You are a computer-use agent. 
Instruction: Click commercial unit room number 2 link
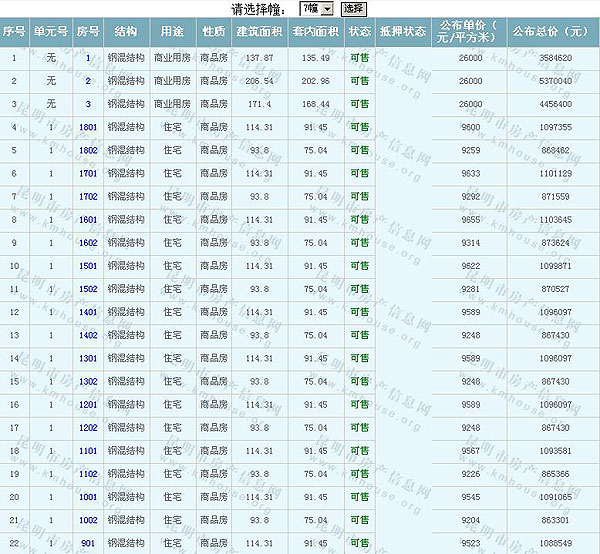pos(88,81)
